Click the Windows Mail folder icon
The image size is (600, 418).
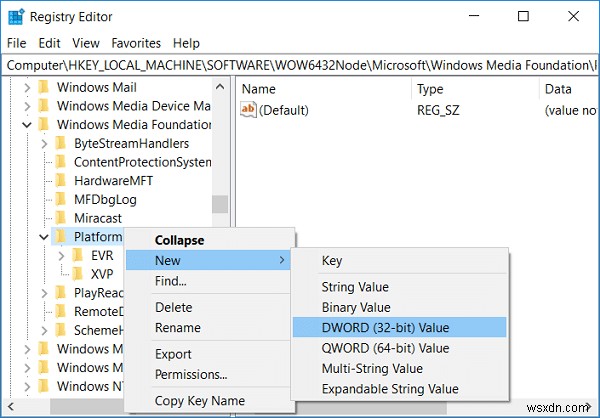point(44,87)
